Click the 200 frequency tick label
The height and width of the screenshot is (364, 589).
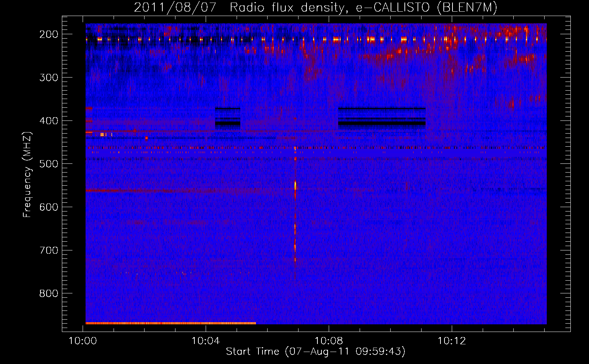point(49,34)
